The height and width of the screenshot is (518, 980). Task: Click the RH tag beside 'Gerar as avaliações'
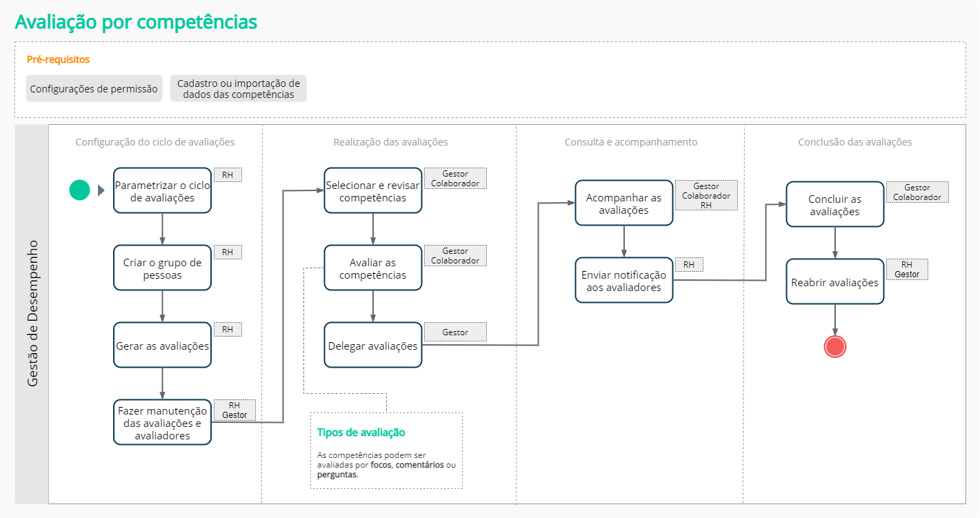[x=228, y=330]
